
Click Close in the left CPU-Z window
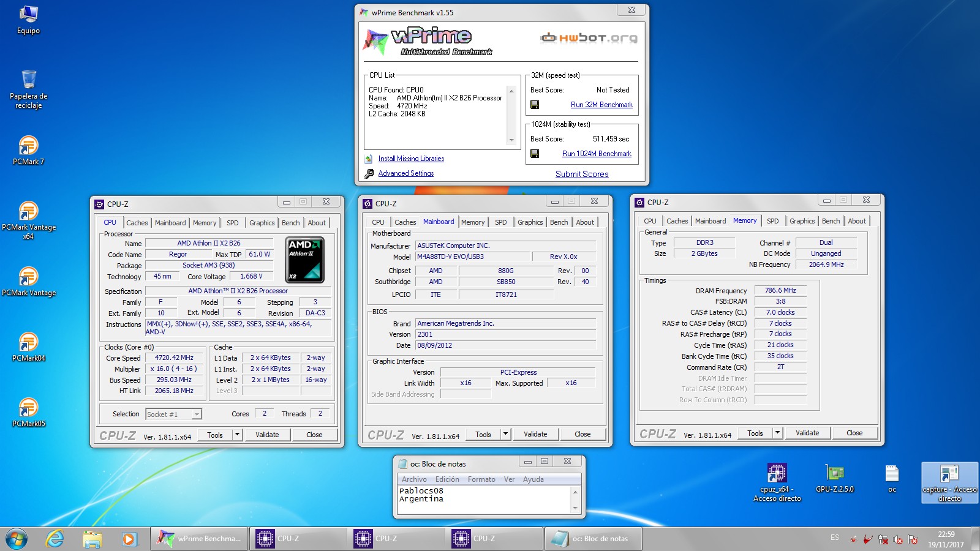point(314,435)
